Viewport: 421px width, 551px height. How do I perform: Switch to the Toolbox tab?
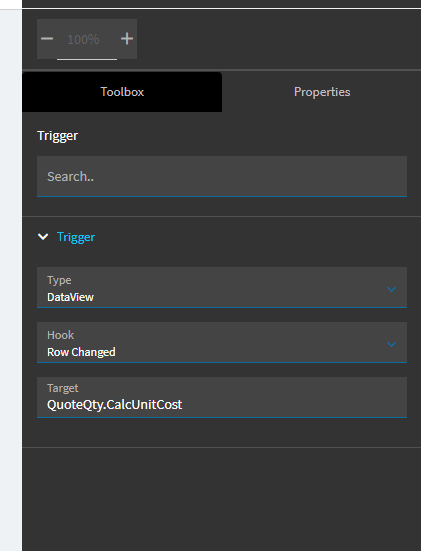(122, 92)
